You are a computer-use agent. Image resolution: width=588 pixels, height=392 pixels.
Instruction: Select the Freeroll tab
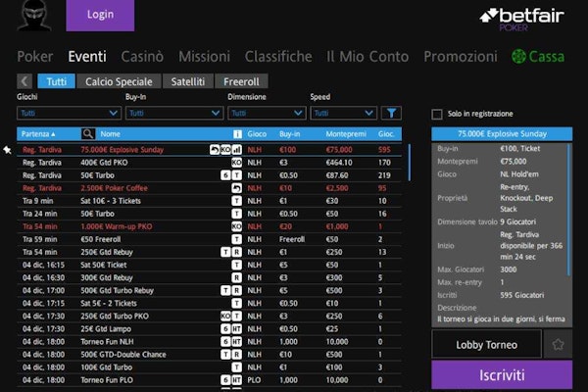pos(241,81)
